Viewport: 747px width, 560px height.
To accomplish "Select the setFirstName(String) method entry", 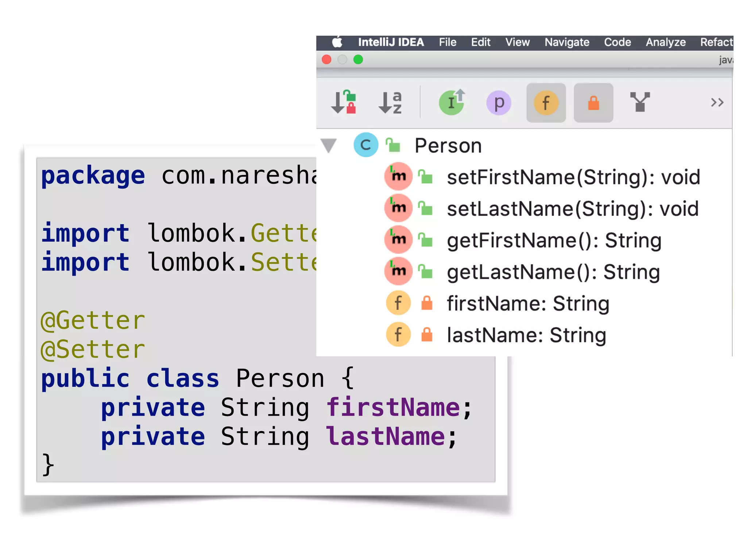I will coord(573,177).
